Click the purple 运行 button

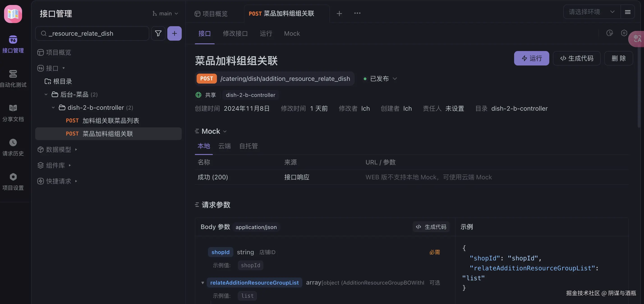click(531, 58)
